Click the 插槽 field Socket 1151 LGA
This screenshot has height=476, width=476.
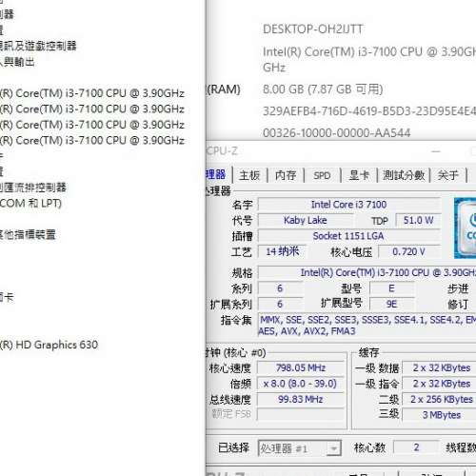coord(349,236)
